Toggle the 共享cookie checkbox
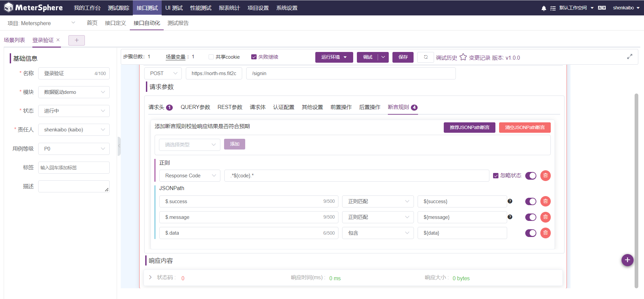 [x=211, y=57]
